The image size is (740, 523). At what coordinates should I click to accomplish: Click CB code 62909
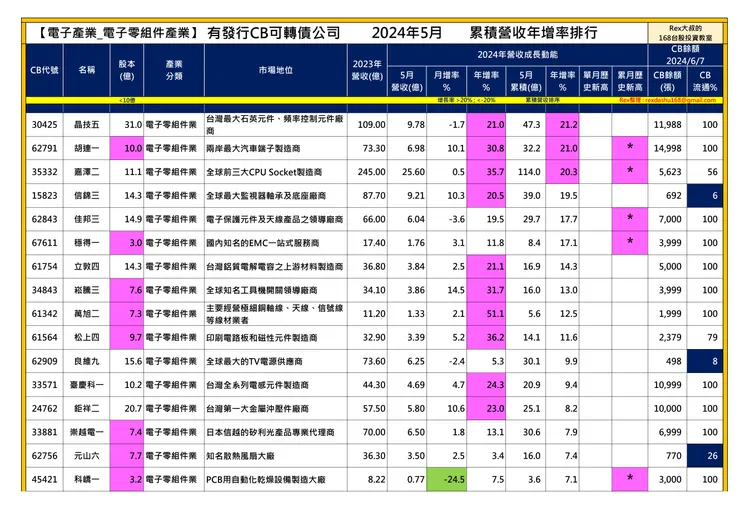coord(44,361)
